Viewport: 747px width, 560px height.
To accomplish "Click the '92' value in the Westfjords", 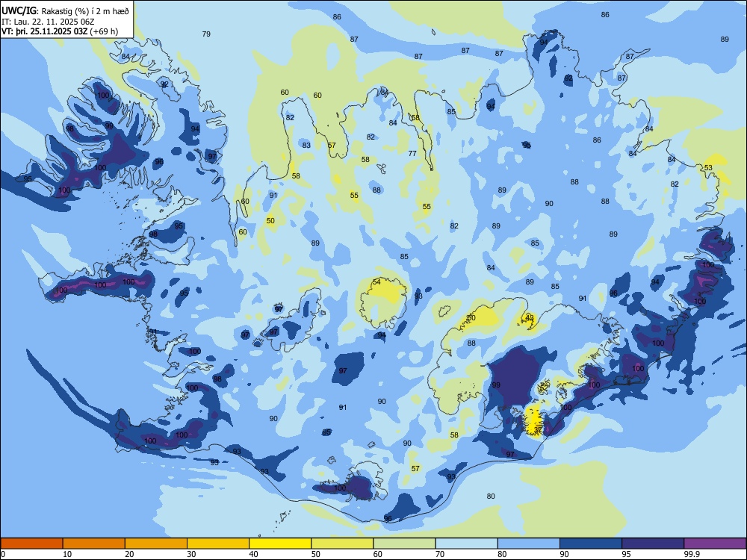I will coord(164,84).
